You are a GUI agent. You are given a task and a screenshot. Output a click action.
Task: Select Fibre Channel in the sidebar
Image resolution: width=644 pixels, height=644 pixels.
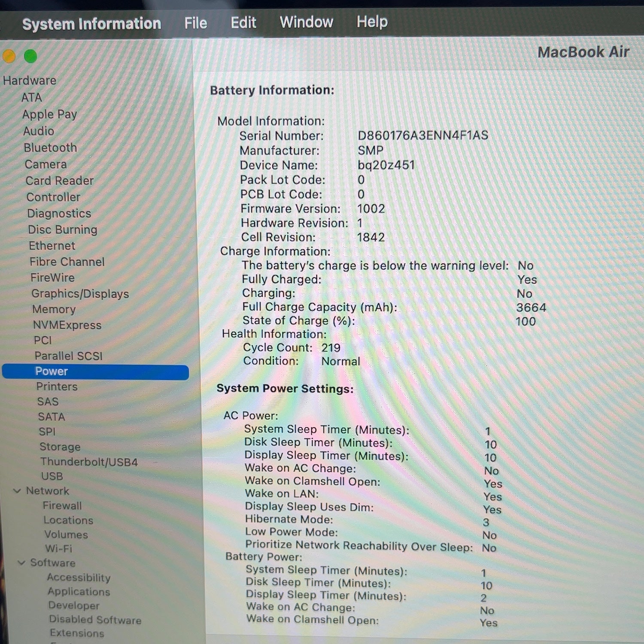pos(67,261)
